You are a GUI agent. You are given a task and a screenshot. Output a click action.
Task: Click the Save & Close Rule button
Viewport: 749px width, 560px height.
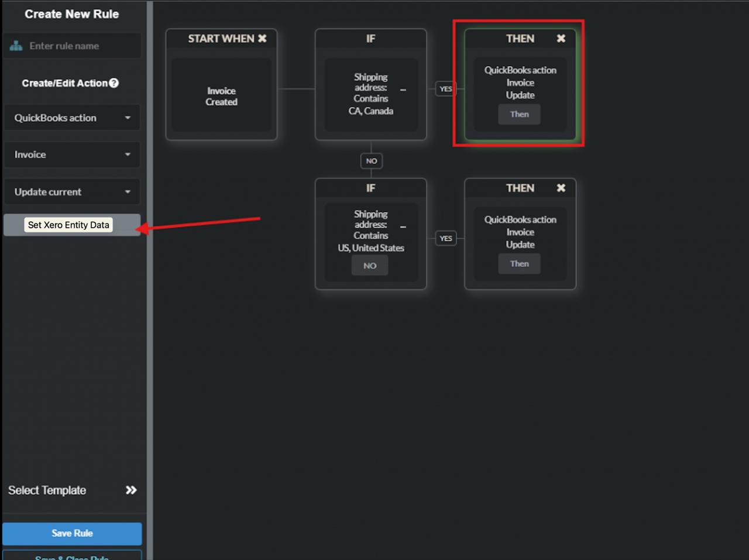pos(72,555)
